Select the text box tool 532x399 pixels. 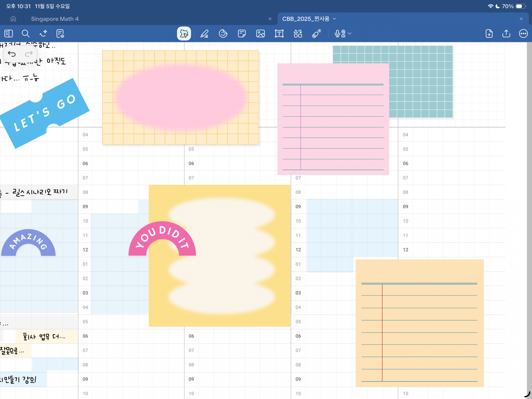point(279,34)
